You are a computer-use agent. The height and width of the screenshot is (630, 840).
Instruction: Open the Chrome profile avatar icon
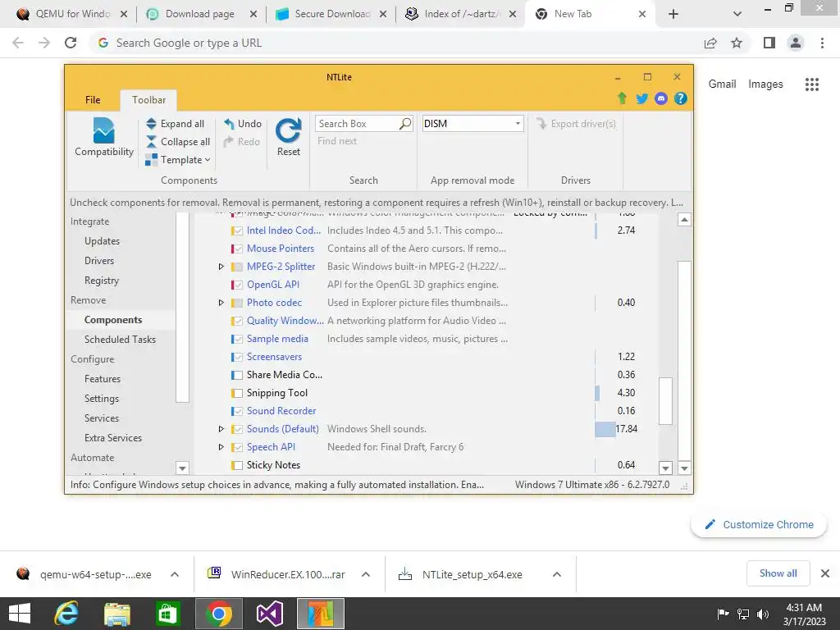(796, 43)
